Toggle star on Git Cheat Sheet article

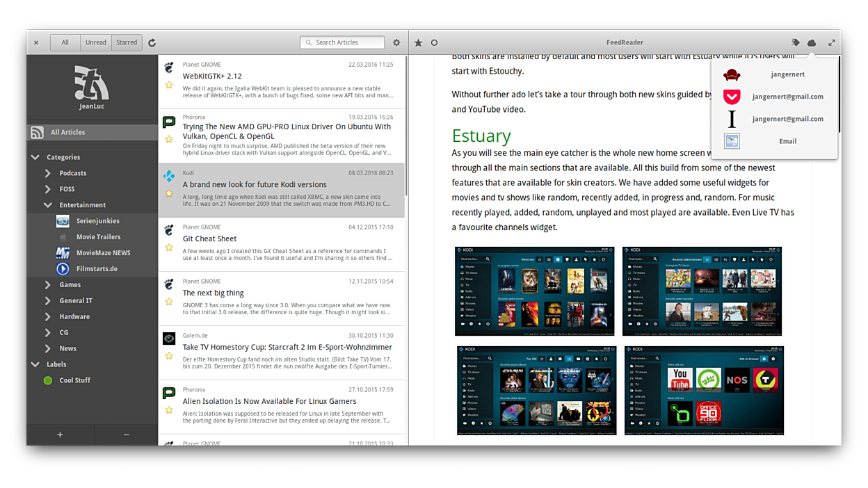169,247
